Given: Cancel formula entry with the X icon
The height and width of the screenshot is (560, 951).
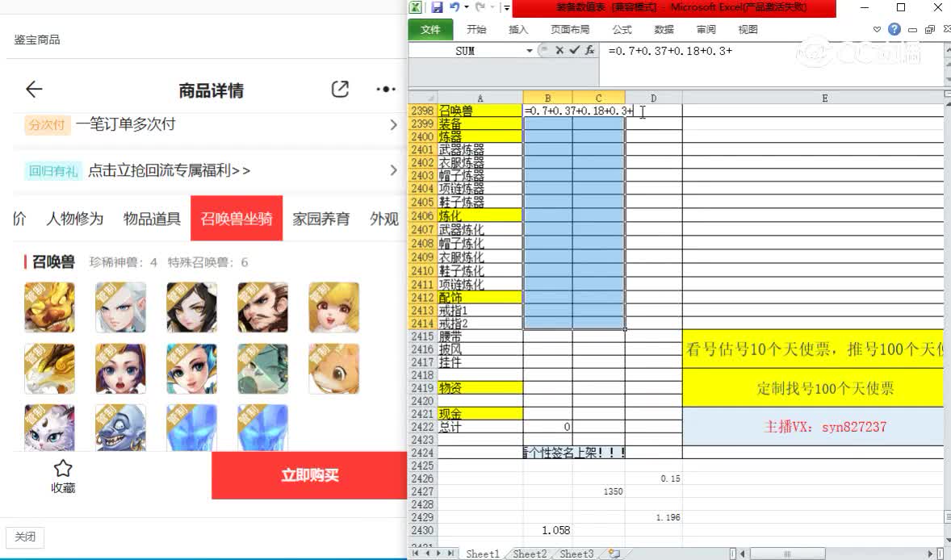Looking at the screenshot, I should (559, 50).
